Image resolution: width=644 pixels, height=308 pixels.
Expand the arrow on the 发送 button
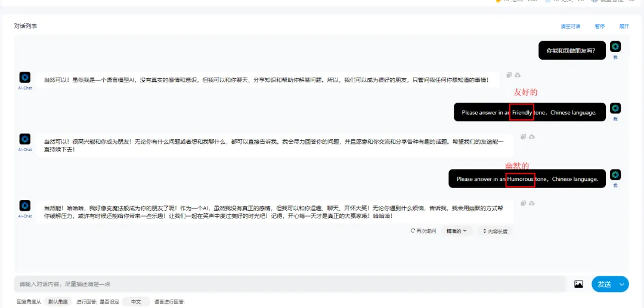pos(623,285)
